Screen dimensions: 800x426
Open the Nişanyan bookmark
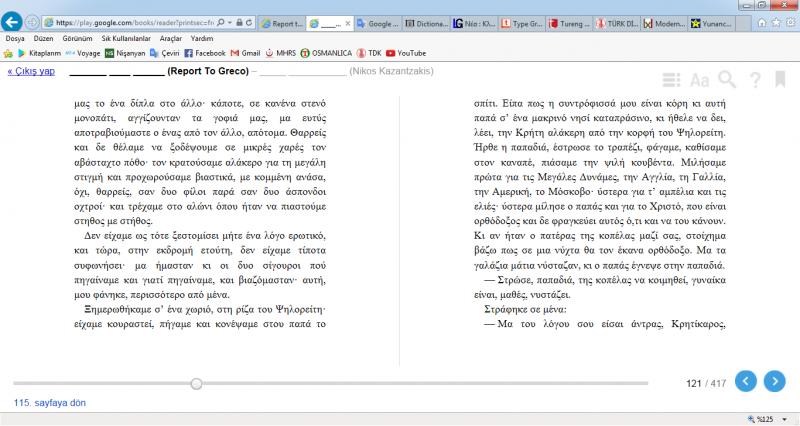click(125, 53)
